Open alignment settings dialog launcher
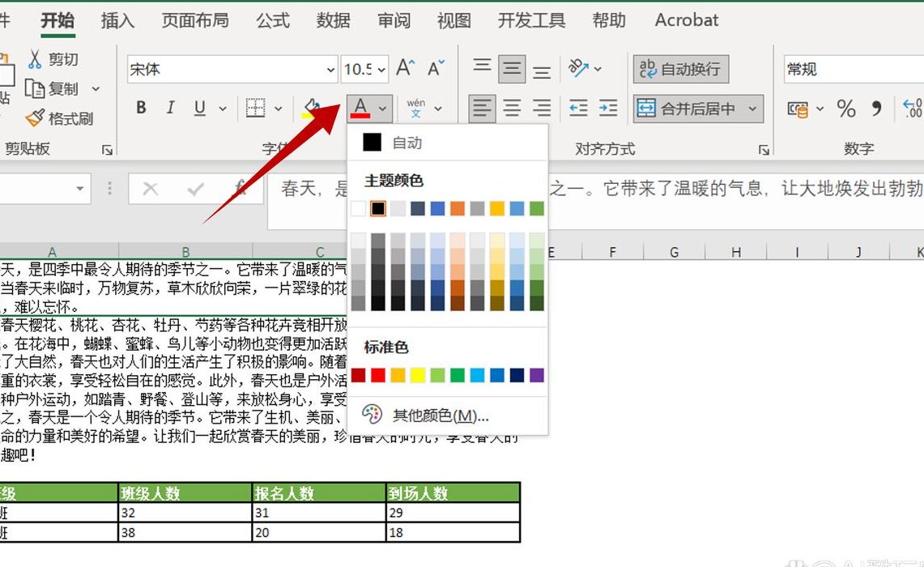Screen dimensions: 924x567 [764, 150]
